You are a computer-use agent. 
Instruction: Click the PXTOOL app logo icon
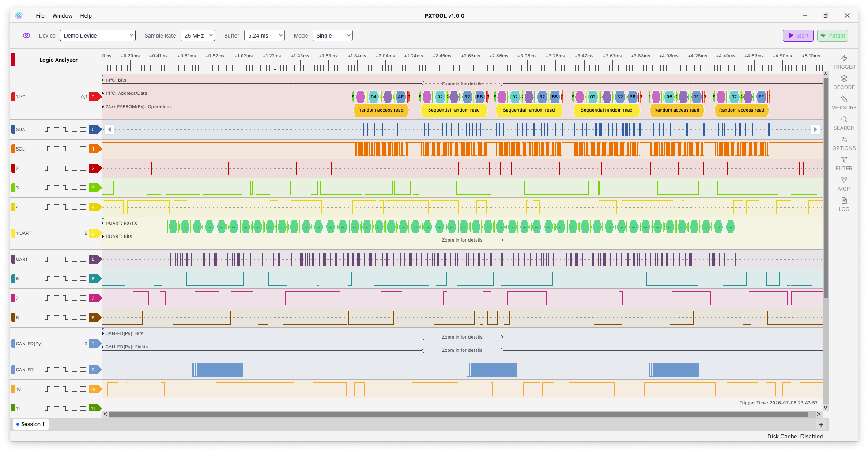(x=19, y=15)
